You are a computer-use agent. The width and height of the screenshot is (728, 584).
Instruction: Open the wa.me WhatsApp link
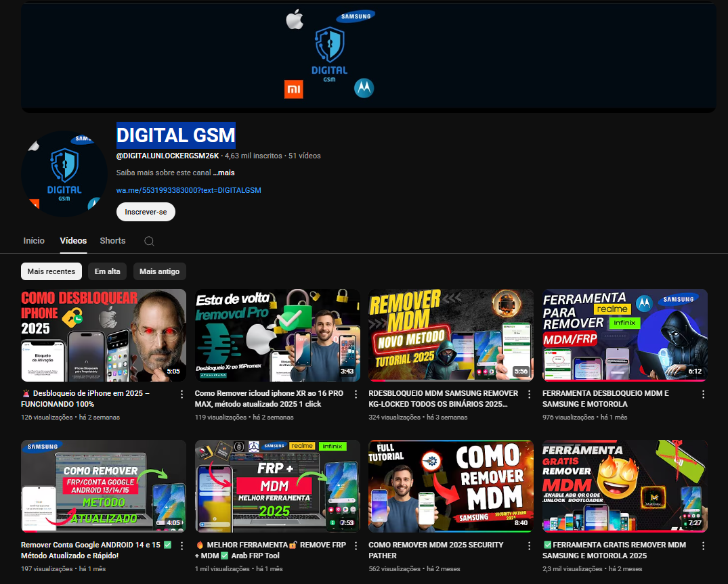point(188,190)
